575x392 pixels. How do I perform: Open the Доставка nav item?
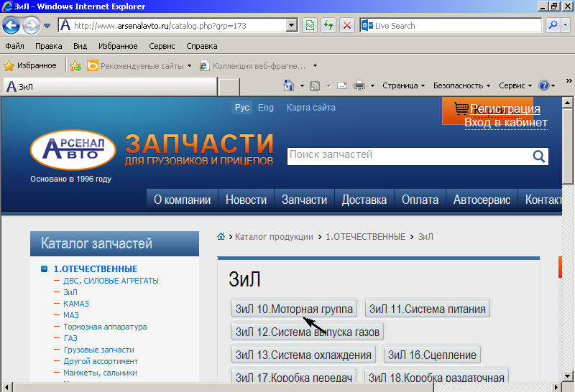point(364,200)
